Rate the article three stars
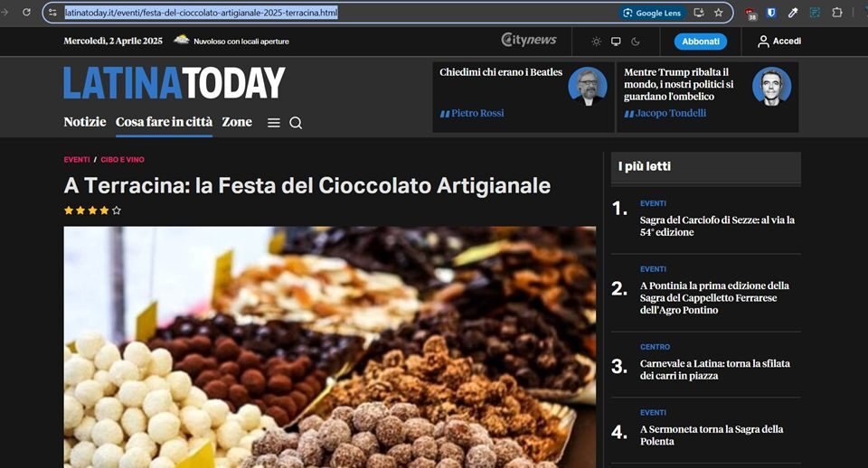The height and width of the screenshot is (468, 868). 92,211
